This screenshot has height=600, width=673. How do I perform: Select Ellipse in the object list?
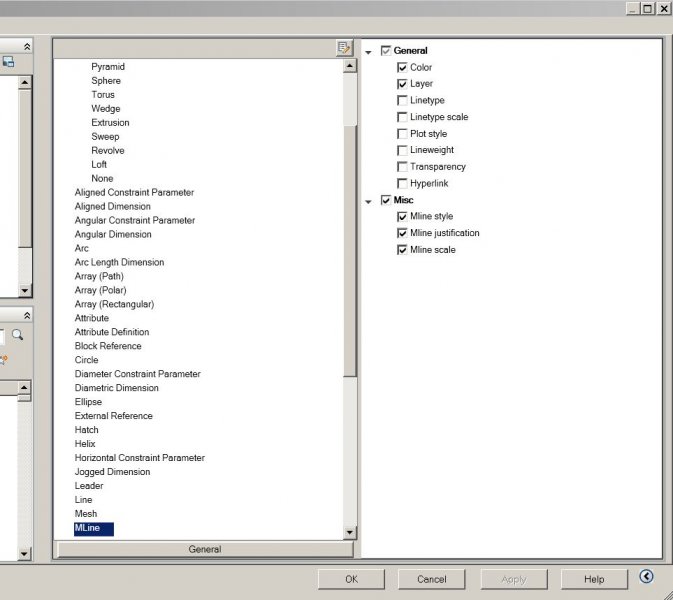(88, 402)
